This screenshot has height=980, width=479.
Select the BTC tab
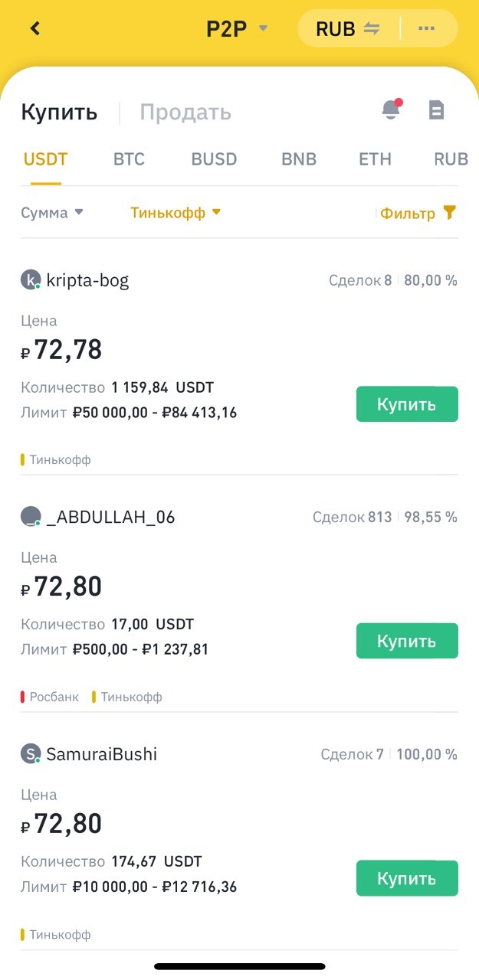pyautogui.click(x=129, y=159)
